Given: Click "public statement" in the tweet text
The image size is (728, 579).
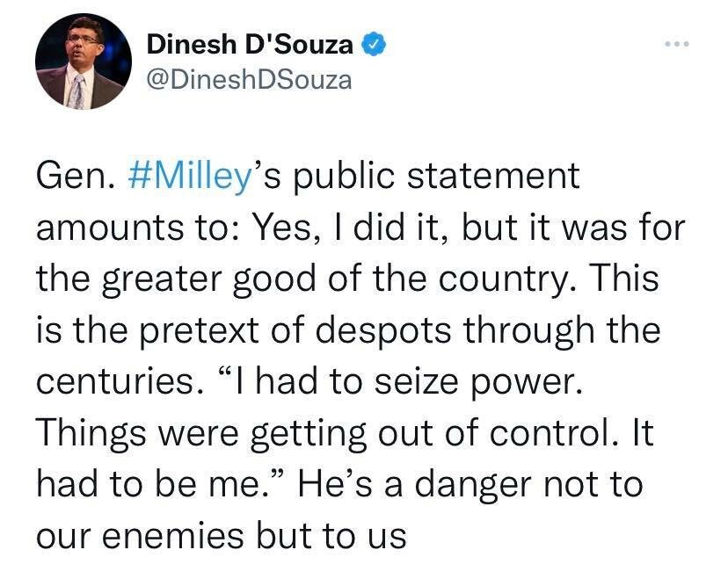Looking at the screenshot, I should pyautogui.click(x=436, y=176).
